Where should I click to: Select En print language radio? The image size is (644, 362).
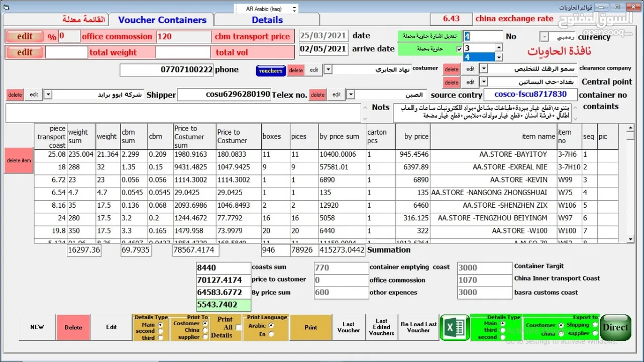coord(271,334)
